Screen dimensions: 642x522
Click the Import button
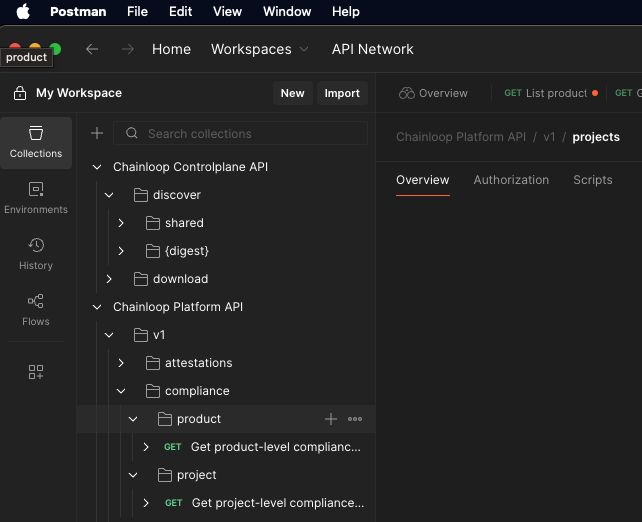(x=342, y=93)
